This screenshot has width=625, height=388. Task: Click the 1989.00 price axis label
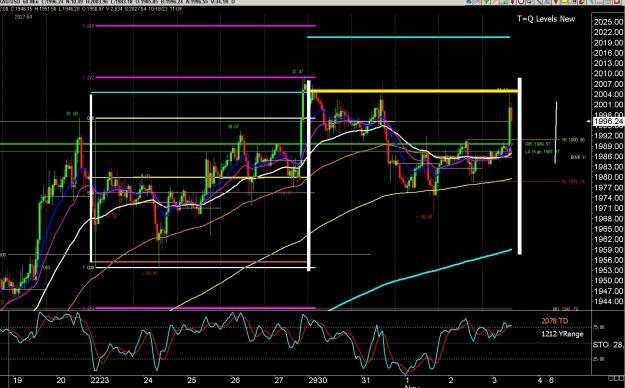tap(609, 146)
